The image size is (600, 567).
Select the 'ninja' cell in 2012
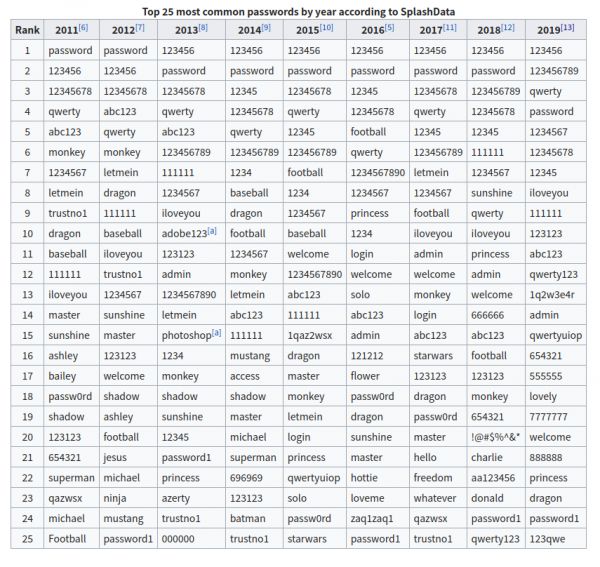click(117, 498)
